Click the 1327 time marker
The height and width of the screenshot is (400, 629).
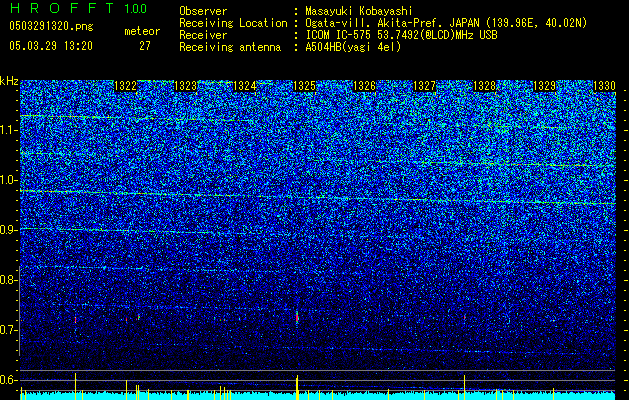click(x=424, y=86)
